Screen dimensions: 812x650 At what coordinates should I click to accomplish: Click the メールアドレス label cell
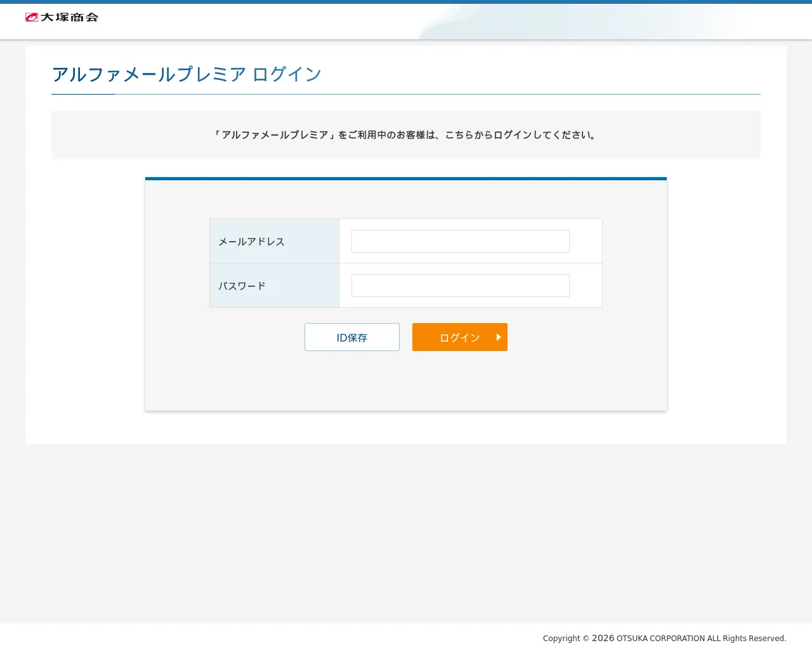click(275, 241)
